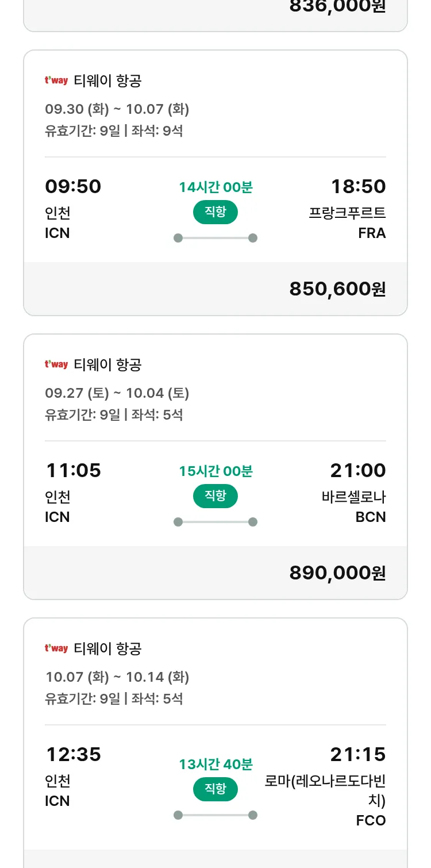Viewport: 431px width, 868px height.
Task: Tap the 직항 badge on Rome flight
Action: click(215, 789)
